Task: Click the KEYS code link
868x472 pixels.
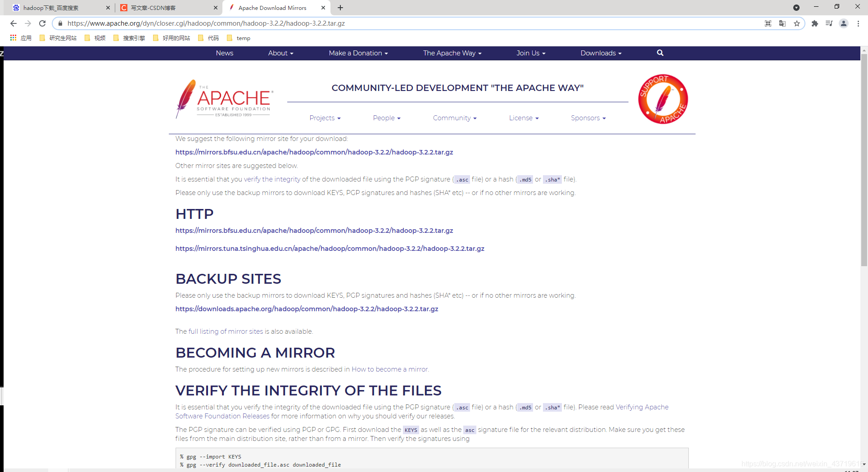Action: pyautogui.click(x=411, y=430)
